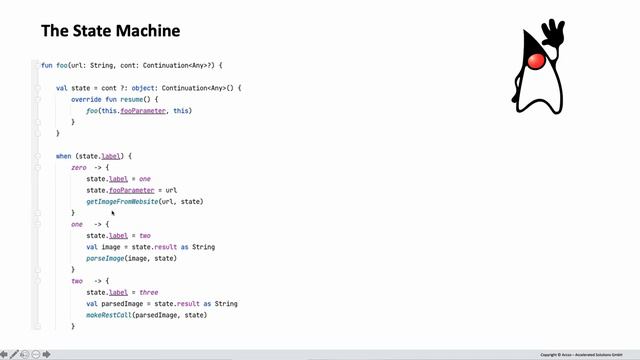Click the "val state = cont" line
Screen dimensions: 640x360
[149, 88]
